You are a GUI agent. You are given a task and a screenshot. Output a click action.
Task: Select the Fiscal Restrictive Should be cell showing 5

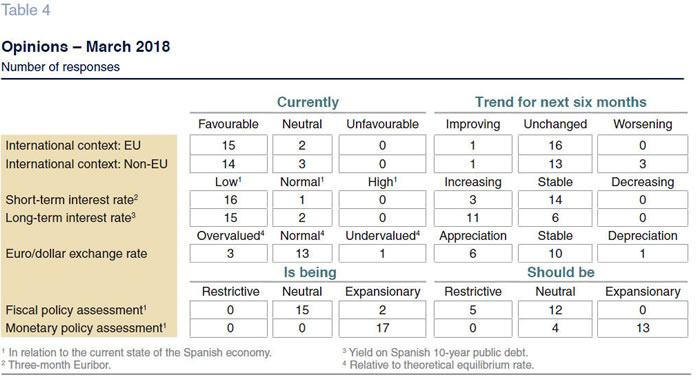pyautogui.click(x=473, y=310)
